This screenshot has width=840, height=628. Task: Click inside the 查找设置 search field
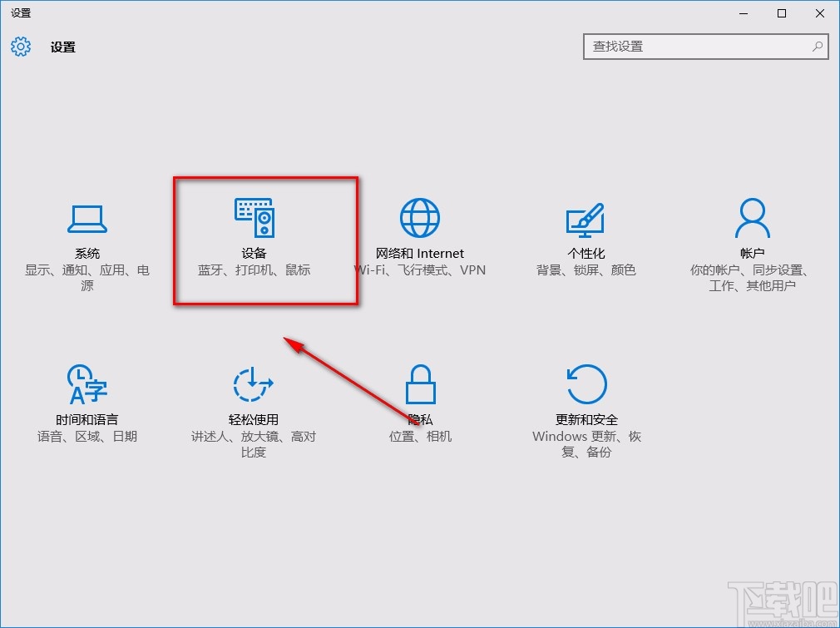(x=699, y=47)
